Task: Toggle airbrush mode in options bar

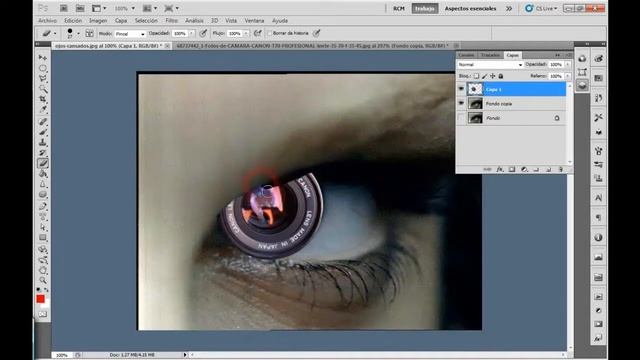Action: click(258, 33)
